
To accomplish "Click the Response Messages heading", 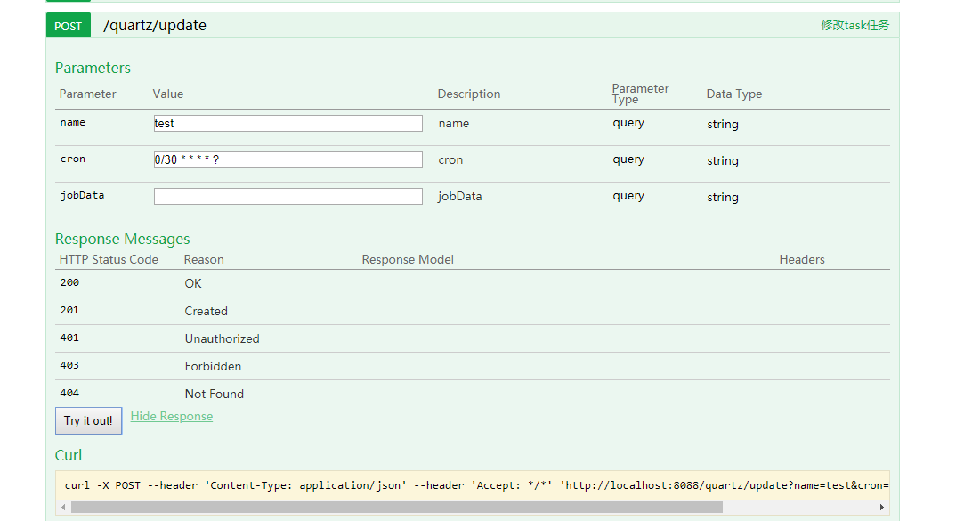I will click(x=123, y=239).
